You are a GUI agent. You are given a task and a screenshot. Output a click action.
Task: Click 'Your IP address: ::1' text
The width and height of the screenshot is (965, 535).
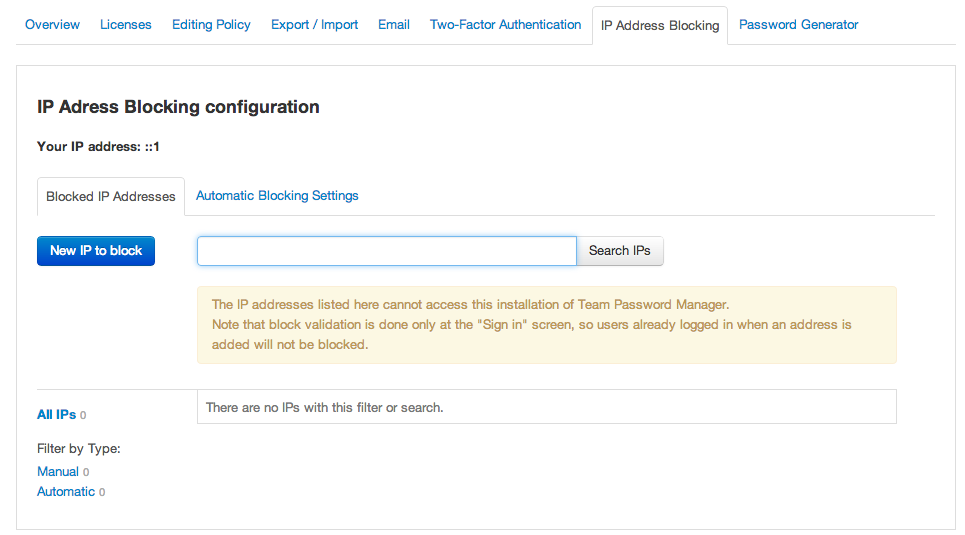[98, 147]
